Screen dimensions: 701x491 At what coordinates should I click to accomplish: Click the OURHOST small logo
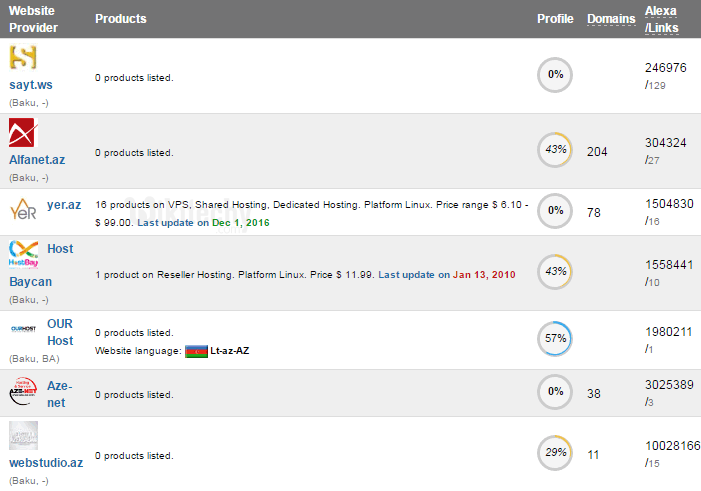23,329
